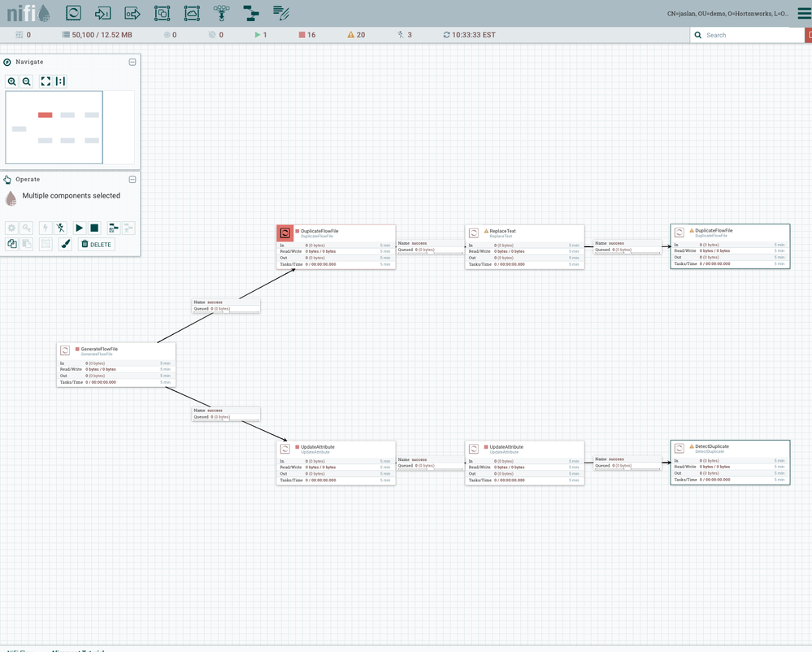Select the Remote Process Group icon
This screenshot has width=812, height=652.
pos(192,13)
